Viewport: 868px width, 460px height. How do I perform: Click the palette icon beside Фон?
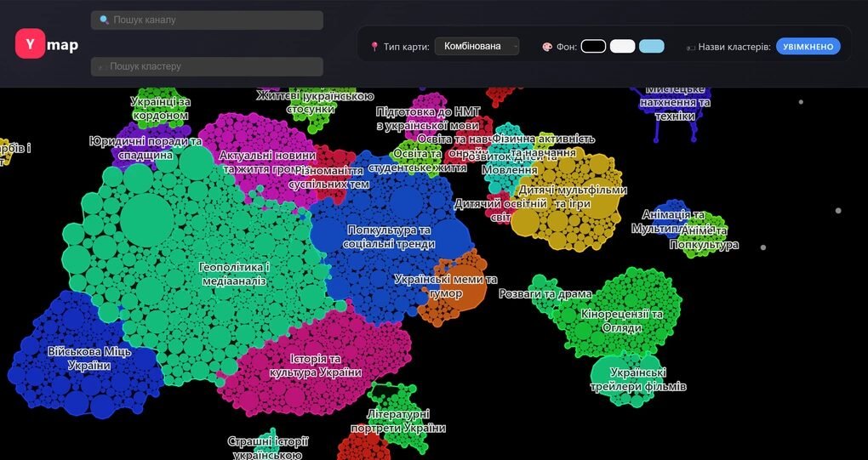point(547,47)
